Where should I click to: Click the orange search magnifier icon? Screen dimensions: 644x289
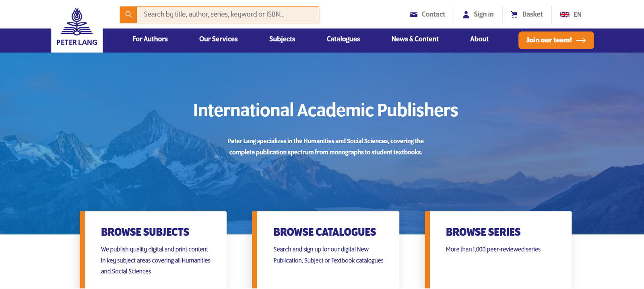click(x=128, y=15)
